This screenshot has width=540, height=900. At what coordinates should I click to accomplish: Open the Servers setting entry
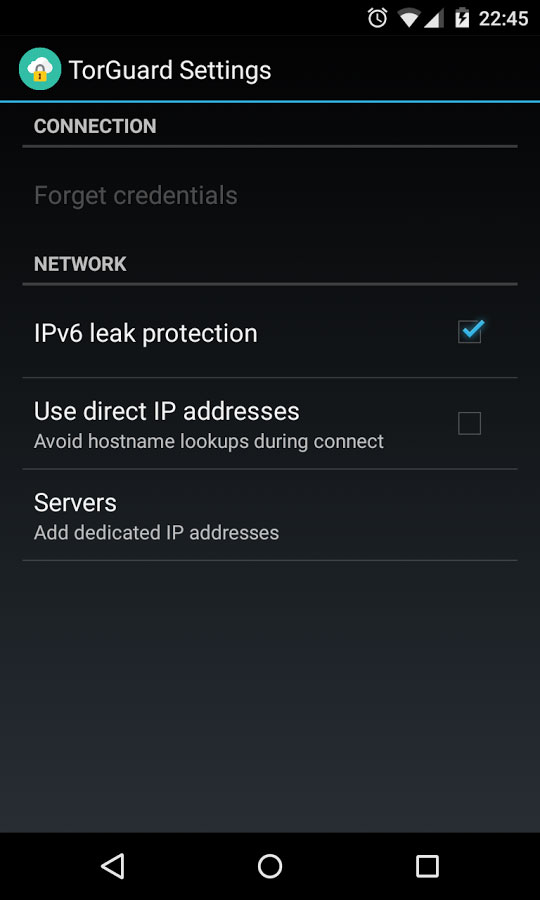pyautogui.click(x=270, y=515)
